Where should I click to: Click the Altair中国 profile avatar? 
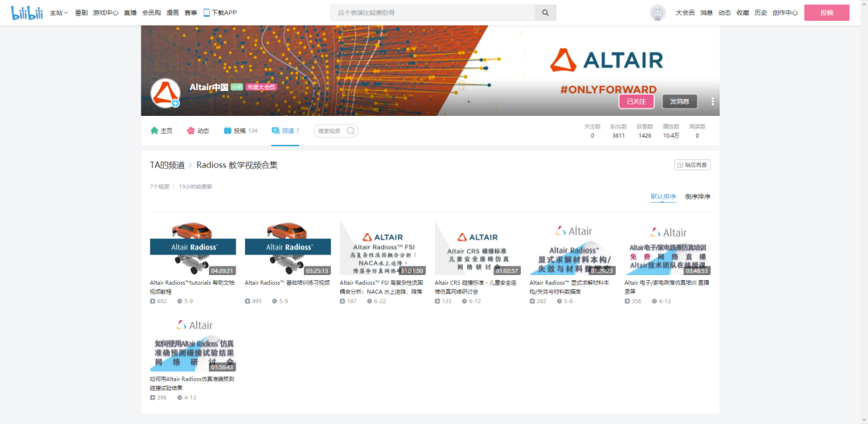pyautogui.click(x=166, y=93)
